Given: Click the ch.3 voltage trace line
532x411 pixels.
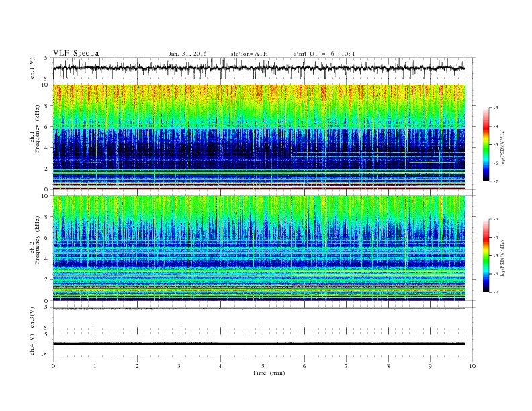Looking at the screenshot, I should [259, 309].
